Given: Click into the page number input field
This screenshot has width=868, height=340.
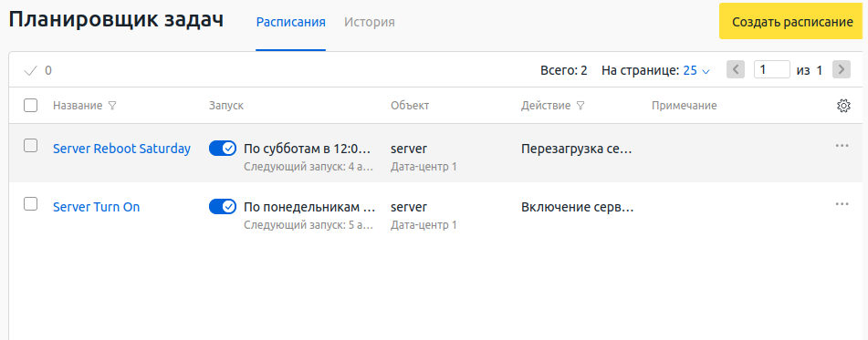Looking at the screenshot, I should pos(771,69).
